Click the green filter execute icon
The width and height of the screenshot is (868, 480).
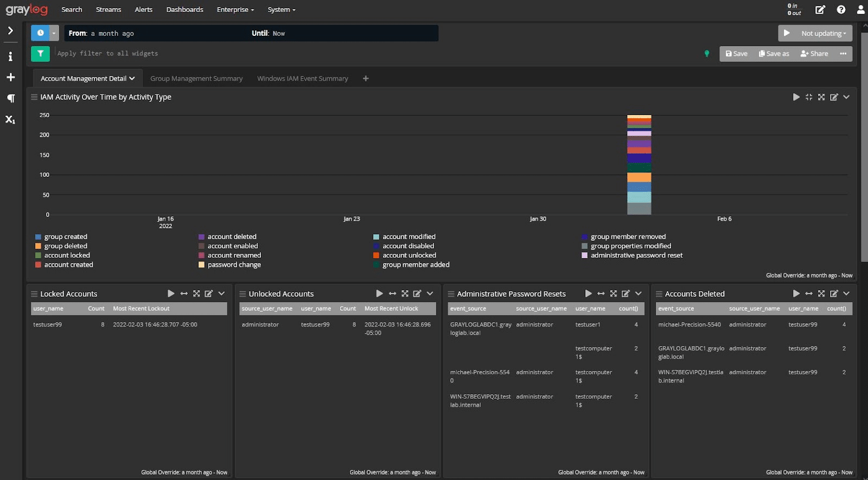pos(40,54)
